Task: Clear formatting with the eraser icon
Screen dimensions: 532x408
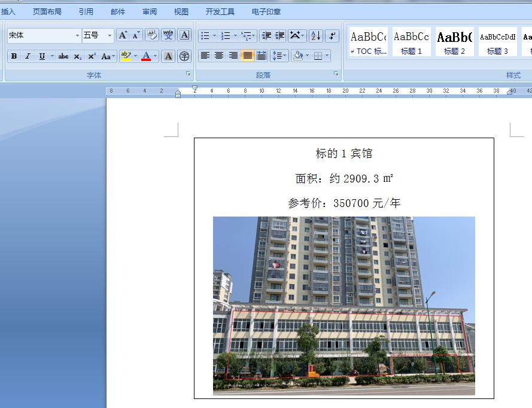Action: pos(152,35)
